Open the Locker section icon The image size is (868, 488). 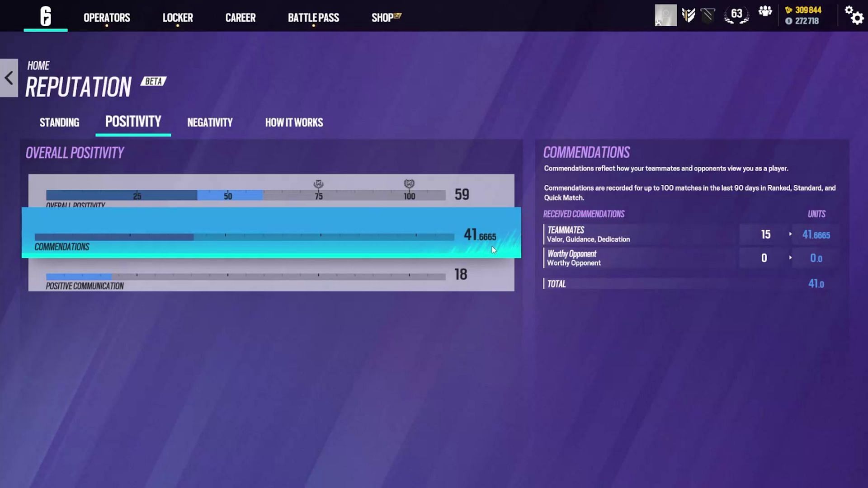[177, 17]
